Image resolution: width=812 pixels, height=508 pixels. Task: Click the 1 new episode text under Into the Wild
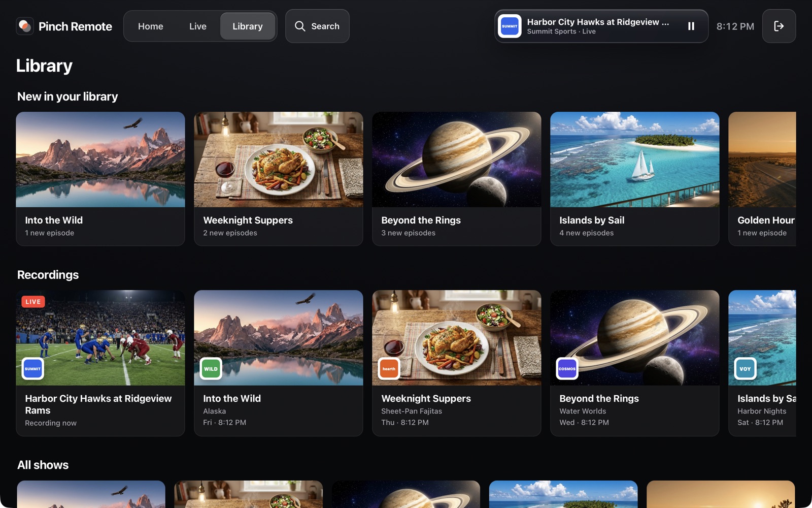click(50, 233)
